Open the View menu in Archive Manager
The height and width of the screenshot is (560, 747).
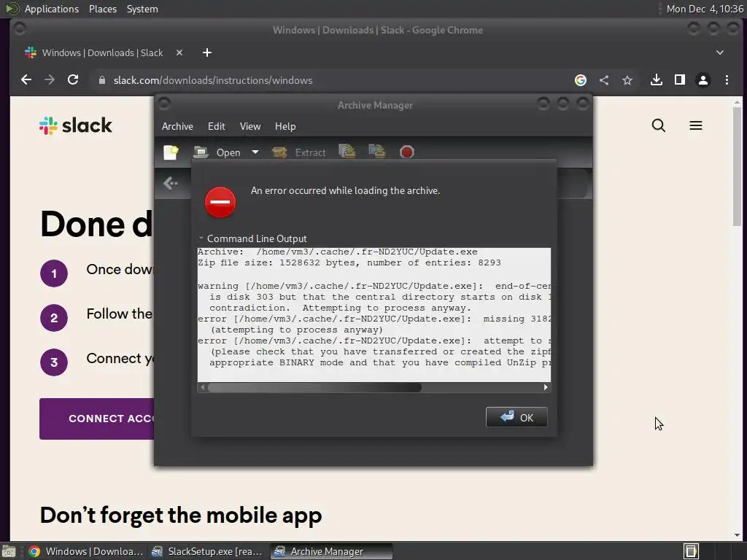[x=250, y=126]
